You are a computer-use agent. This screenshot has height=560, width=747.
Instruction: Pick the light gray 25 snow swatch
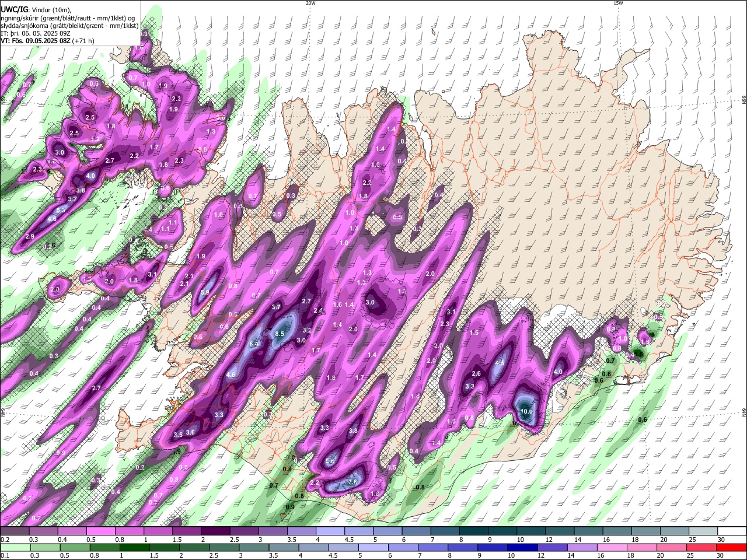point(704,531)
